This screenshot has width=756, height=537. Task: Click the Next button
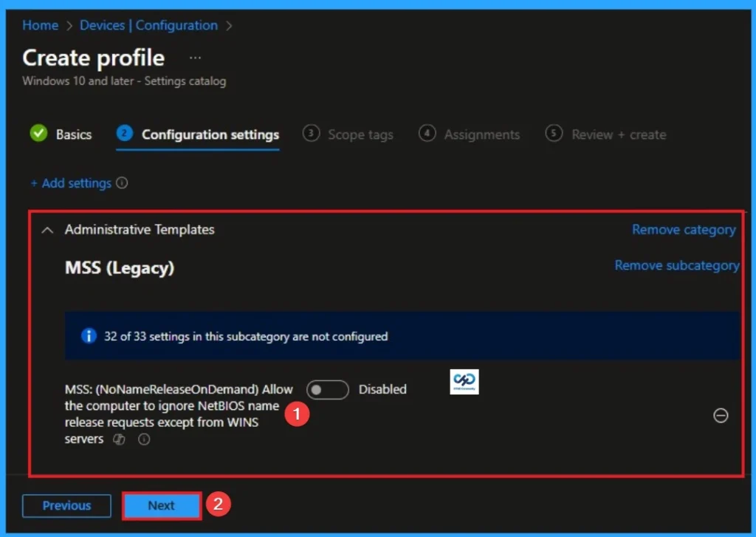tap(161, 506)
